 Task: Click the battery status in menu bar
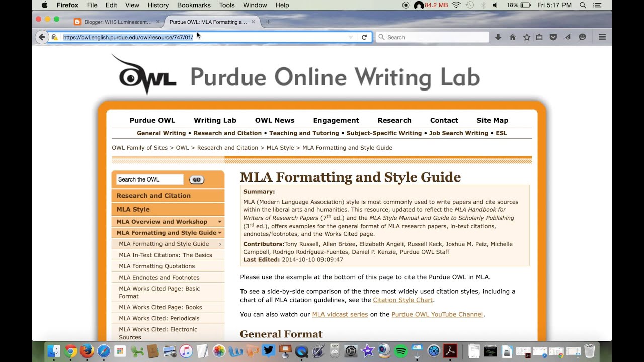519,5
